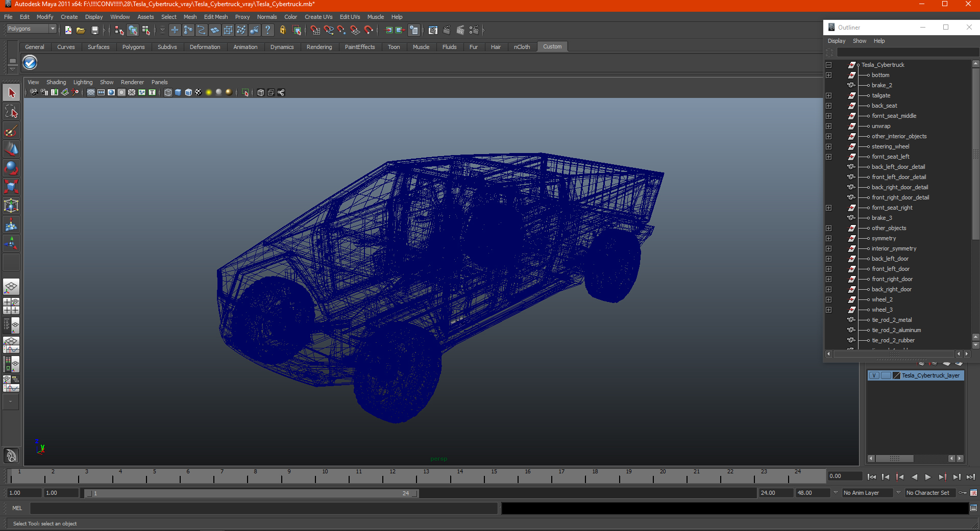Collapse the Tesla_Cybertruck node in Outliner
The width and height of the screenshot is (980, 531).
(828, 65)
